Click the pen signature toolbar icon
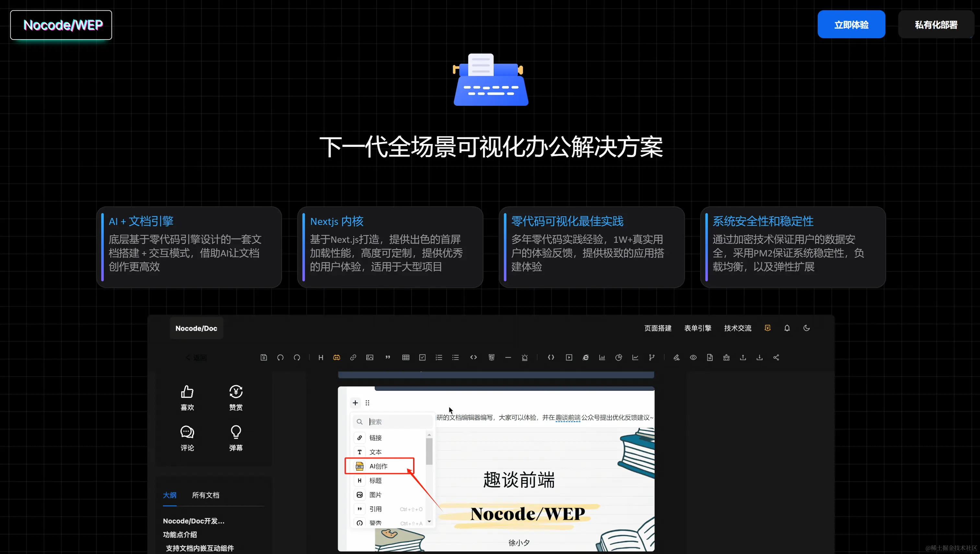Viewport: 980px width, 554px height. 676,357
